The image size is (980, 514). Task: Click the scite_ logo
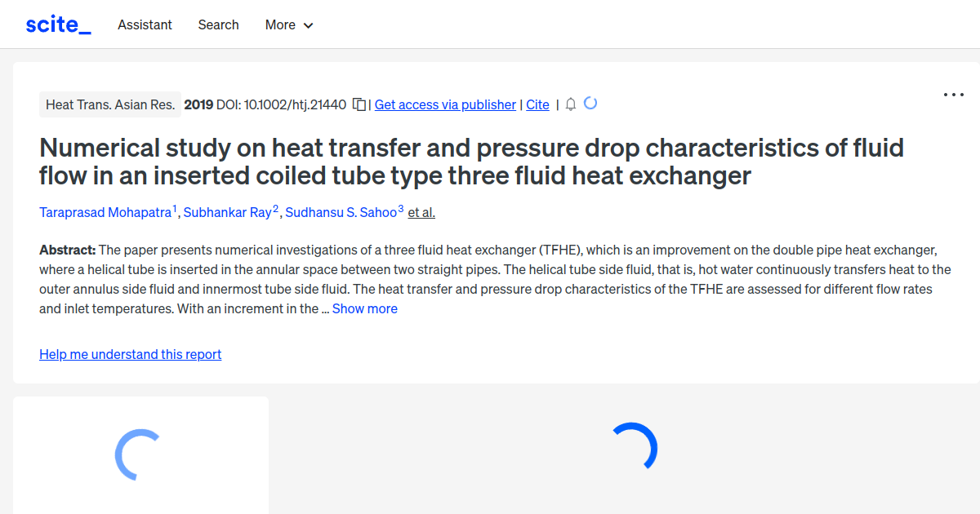pyautogui.click(x=58, y=24)
